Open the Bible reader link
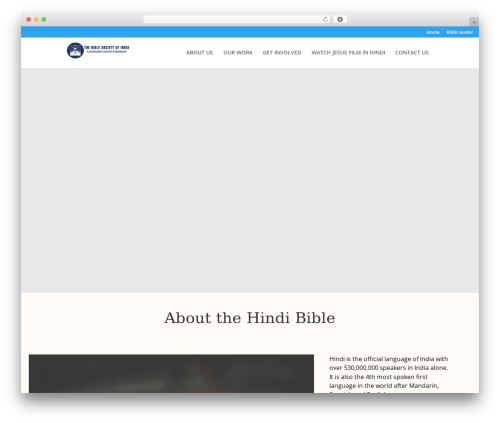Screen dimensions: 500x423 [460, 32]
